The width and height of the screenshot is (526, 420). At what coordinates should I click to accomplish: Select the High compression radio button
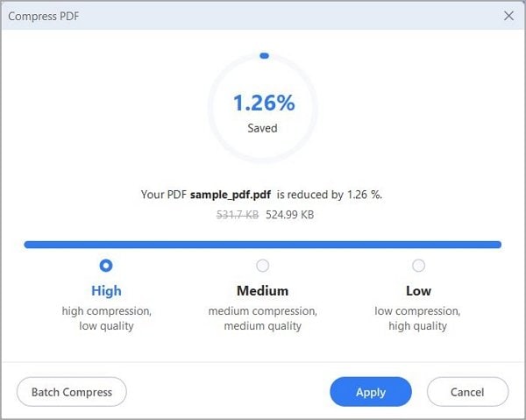[106, 265]
